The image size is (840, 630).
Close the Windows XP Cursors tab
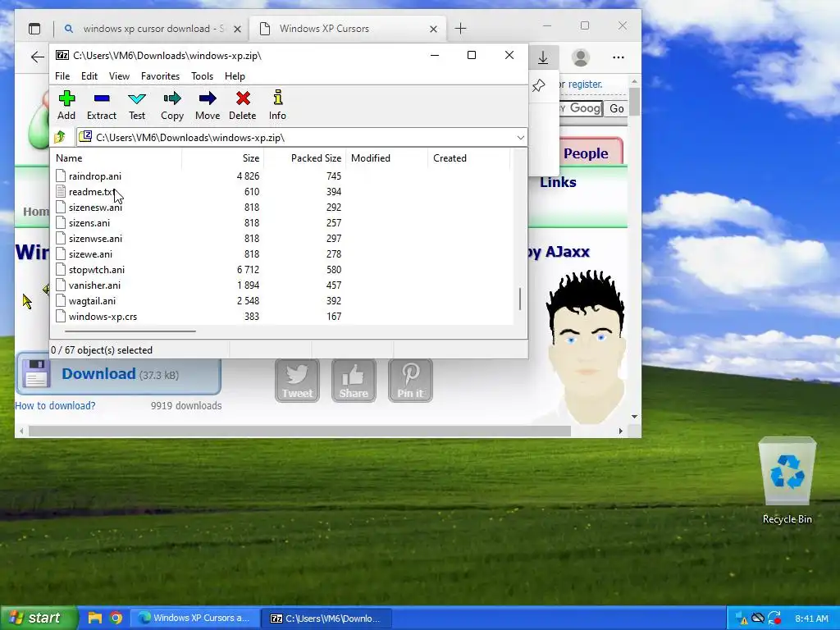click(x=433, y=29)
